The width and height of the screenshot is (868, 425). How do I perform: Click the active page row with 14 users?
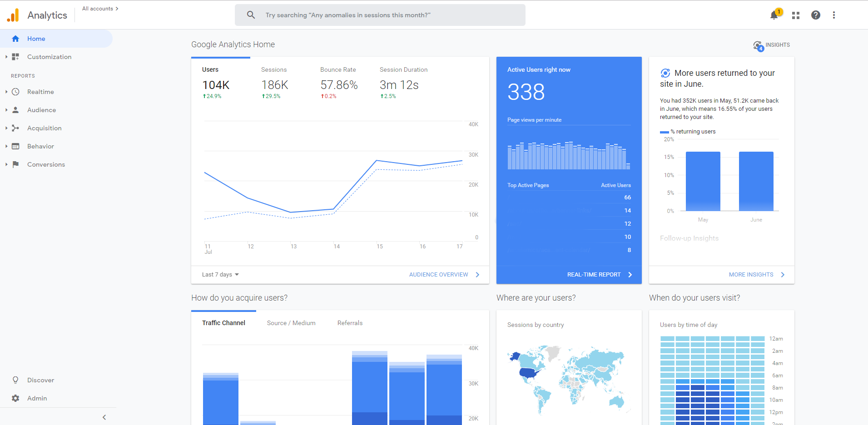pyautogui.click(x=569, y=211)
